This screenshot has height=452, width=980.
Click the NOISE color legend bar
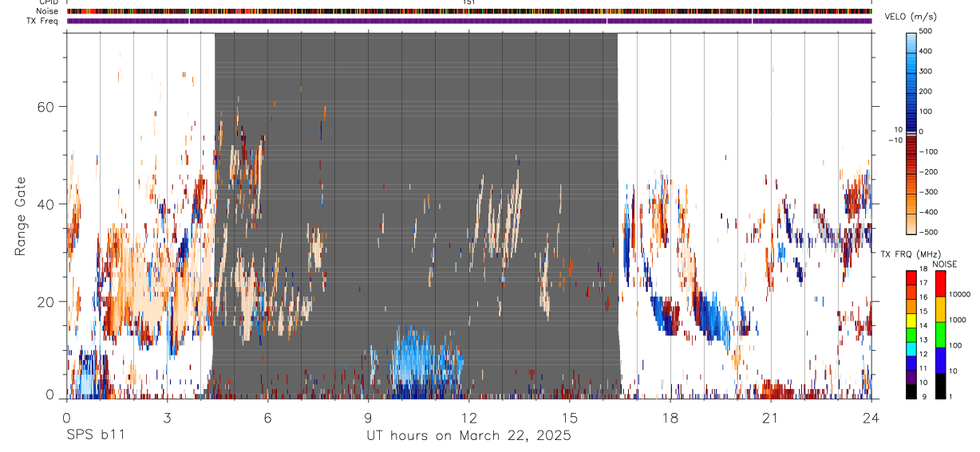(x=939, y=334)
